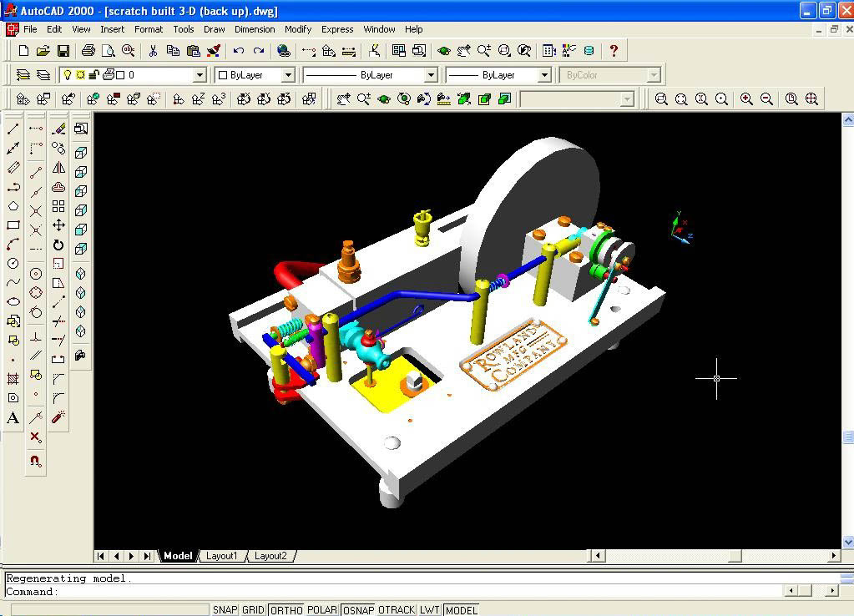854x616 pixels.
Task: Select the Rectangle tool
Action: point(12,225)
